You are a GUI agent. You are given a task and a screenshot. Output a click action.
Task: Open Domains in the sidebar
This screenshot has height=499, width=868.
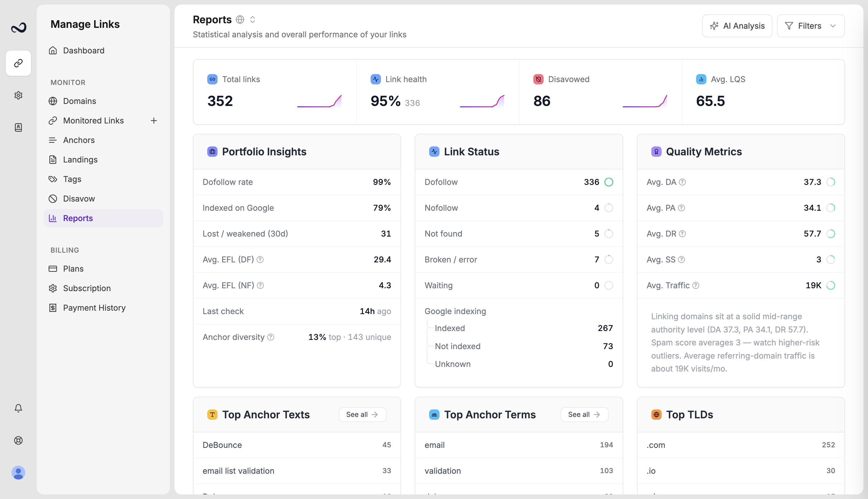[103, 101]
